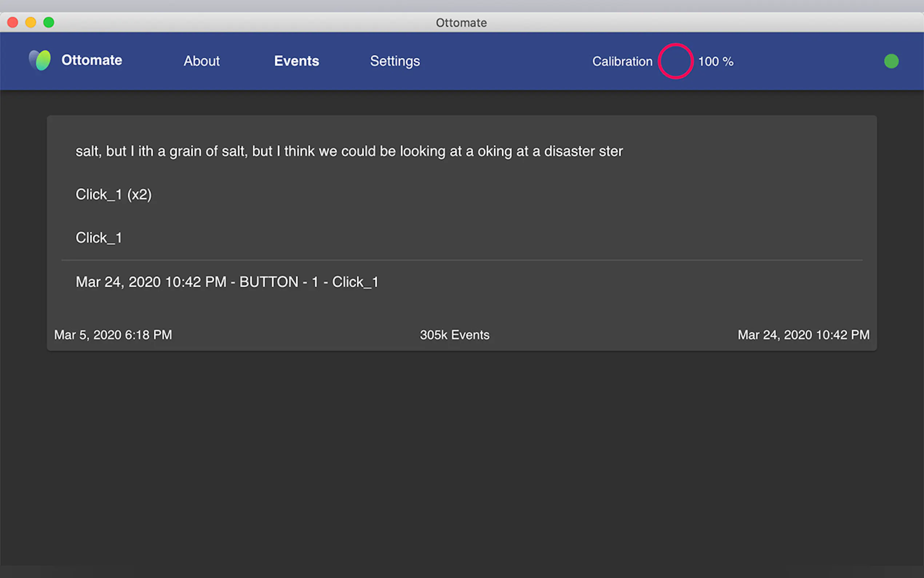Select the Click_1 (x2) event entry
This screenshot has width=924, height=578.
(113, 195)
